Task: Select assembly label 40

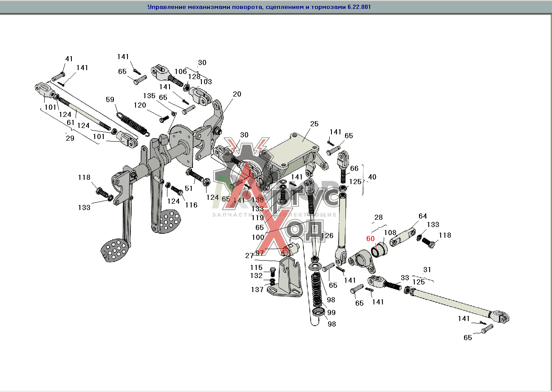Action: click(x=372, y=176)
